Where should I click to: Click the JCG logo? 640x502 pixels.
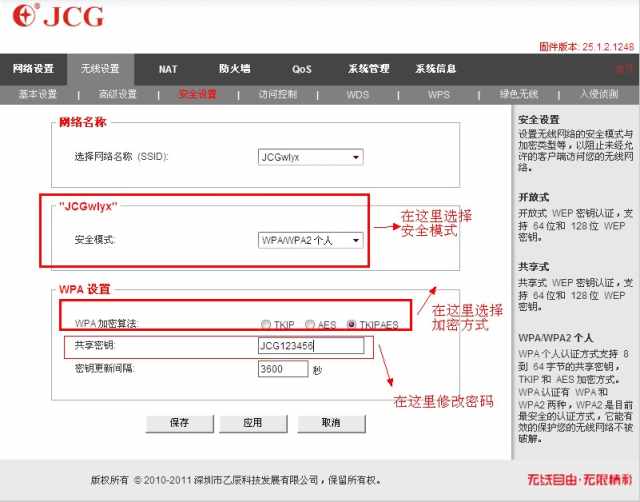click(x=58, y=16)
